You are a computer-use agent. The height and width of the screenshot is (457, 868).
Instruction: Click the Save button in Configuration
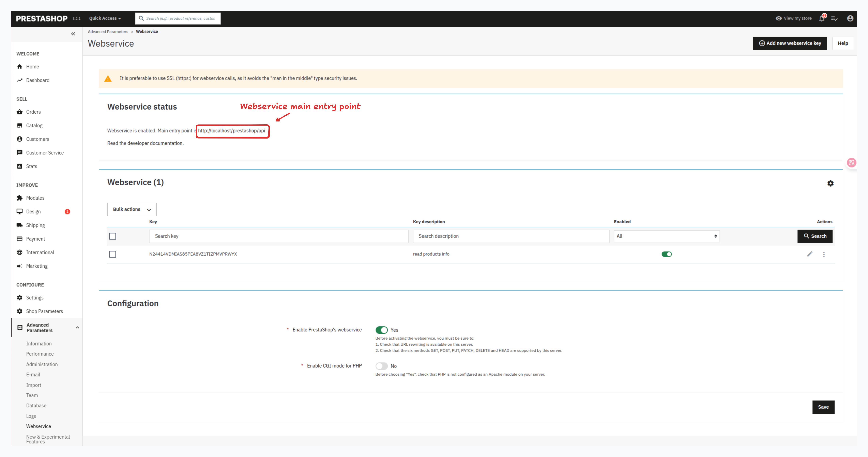click(823, 407)
